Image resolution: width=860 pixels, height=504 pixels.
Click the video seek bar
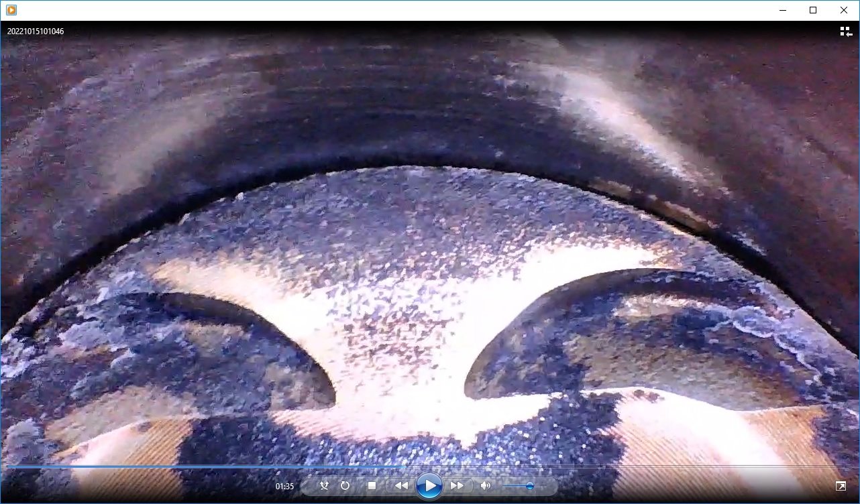430,466
